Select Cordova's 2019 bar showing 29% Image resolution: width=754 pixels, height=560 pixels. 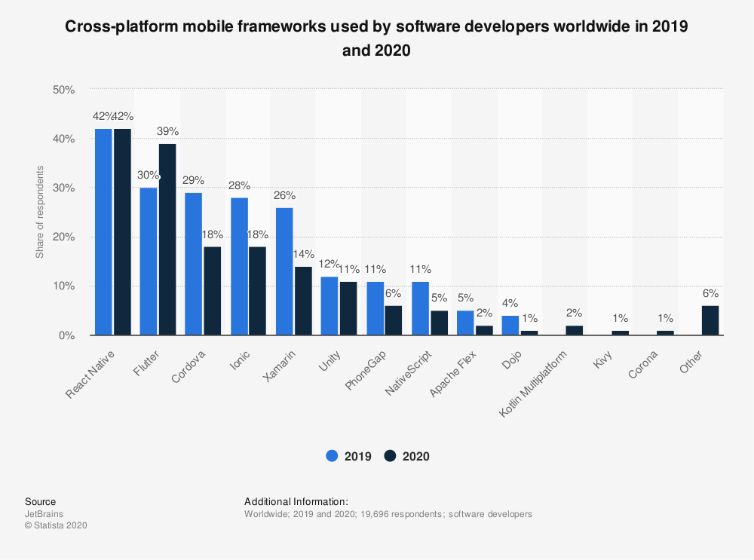[194, 264]
